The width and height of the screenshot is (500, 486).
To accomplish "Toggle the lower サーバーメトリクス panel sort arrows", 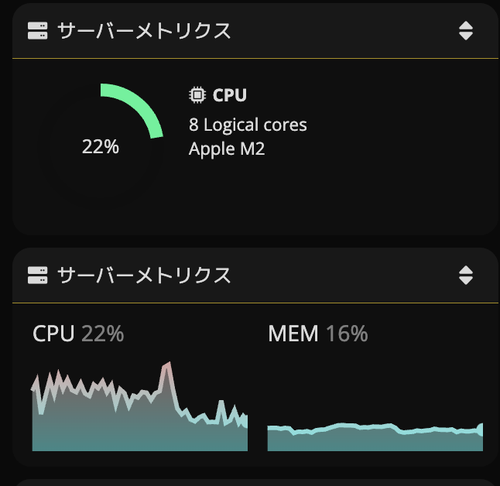I will tap(466, 275).
